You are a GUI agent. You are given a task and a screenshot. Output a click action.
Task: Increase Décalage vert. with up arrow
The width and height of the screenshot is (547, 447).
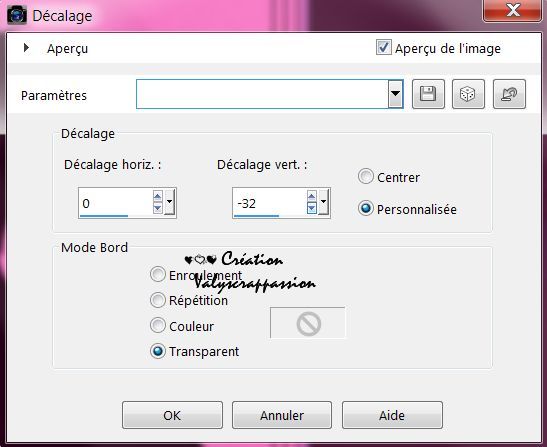point(312,196)
